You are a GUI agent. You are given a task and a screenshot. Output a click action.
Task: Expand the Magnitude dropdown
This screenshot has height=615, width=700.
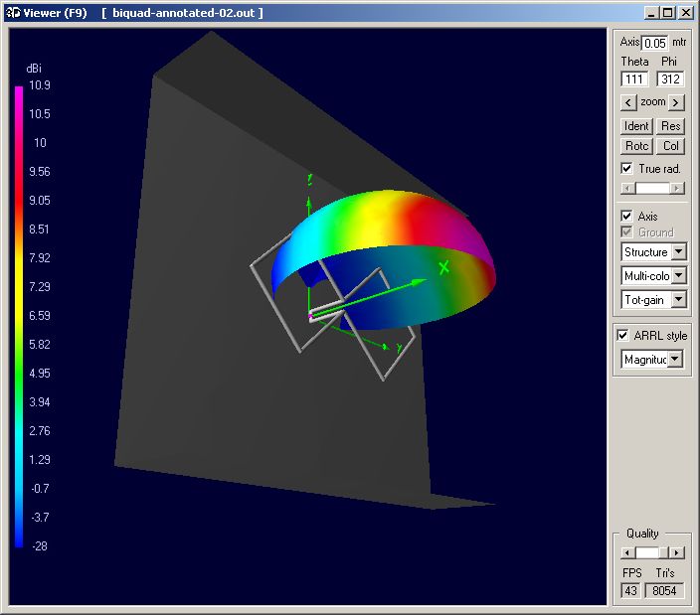[x=675, y=359]
